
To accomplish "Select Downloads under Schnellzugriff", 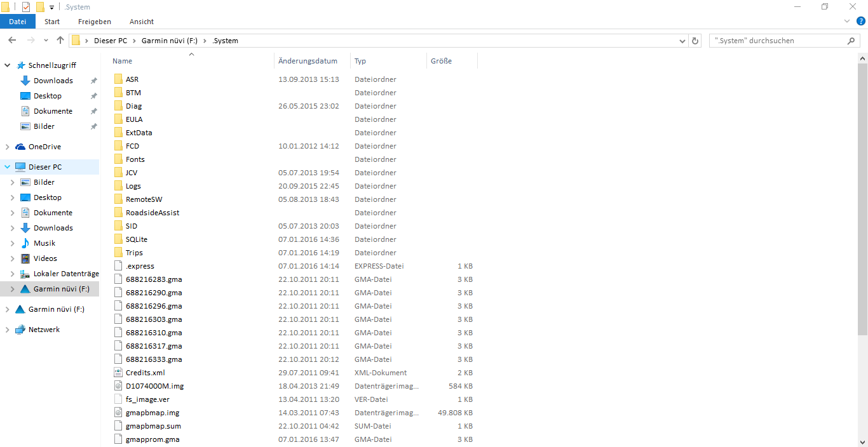I will pyautogui.click(x=53, y=81).
